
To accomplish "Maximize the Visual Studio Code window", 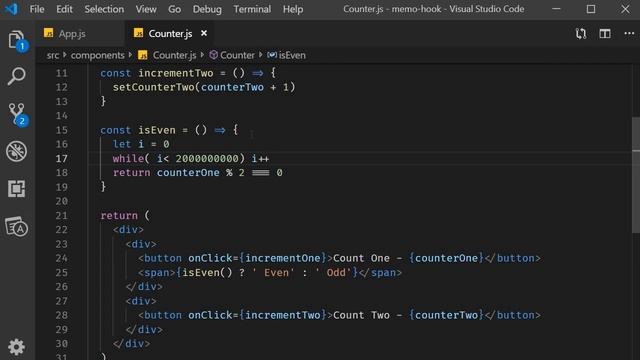I will pyautogui.click(x=591, y=9).
